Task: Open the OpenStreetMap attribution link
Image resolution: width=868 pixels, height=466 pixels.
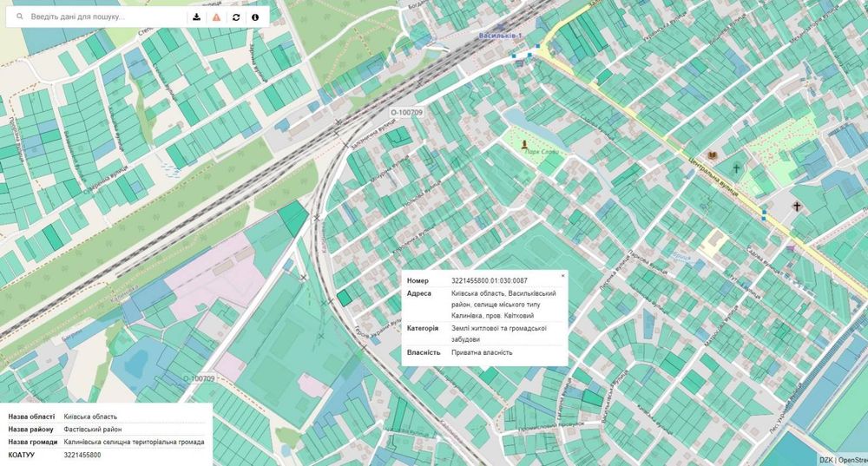Action: pos(852,460)
